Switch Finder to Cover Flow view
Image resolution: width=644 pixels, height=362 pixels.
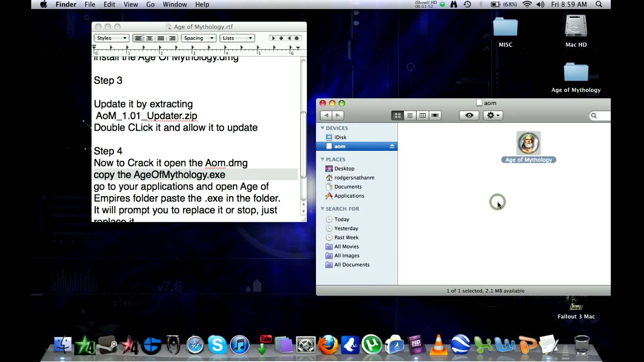(x=435, y=115)
